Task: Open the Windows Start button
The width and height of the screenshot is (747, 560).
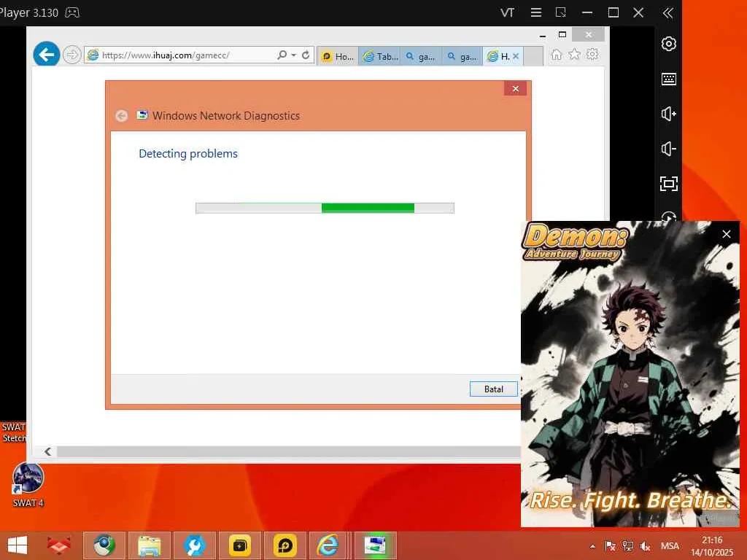Action: coord(18,545)
